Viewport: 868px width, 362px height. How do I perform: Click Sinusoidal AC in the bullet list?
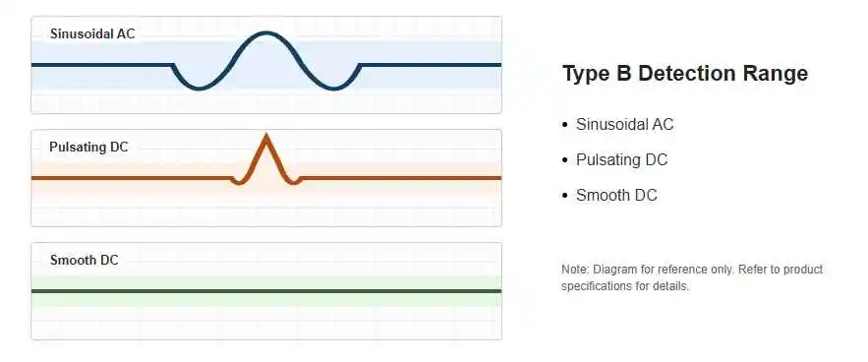pos(624,124)
